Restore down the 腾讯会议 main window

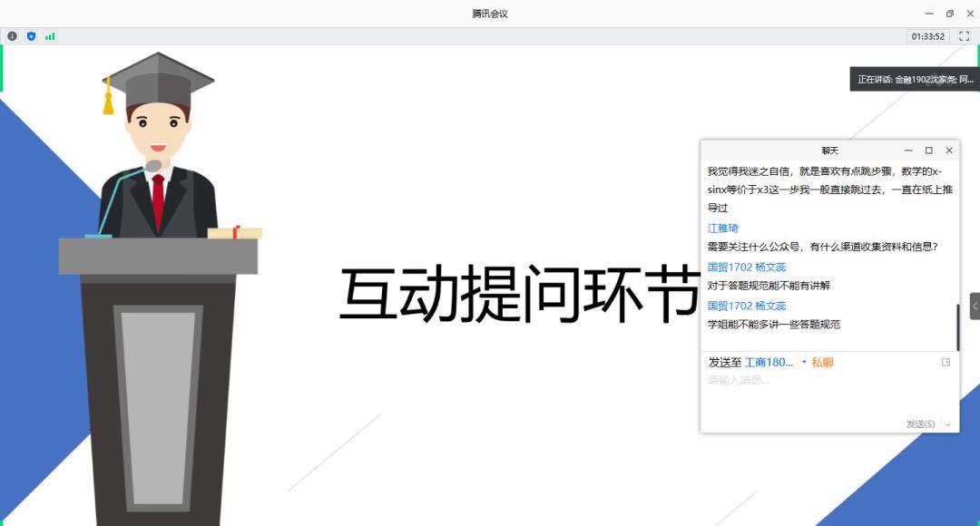(950, 14)
